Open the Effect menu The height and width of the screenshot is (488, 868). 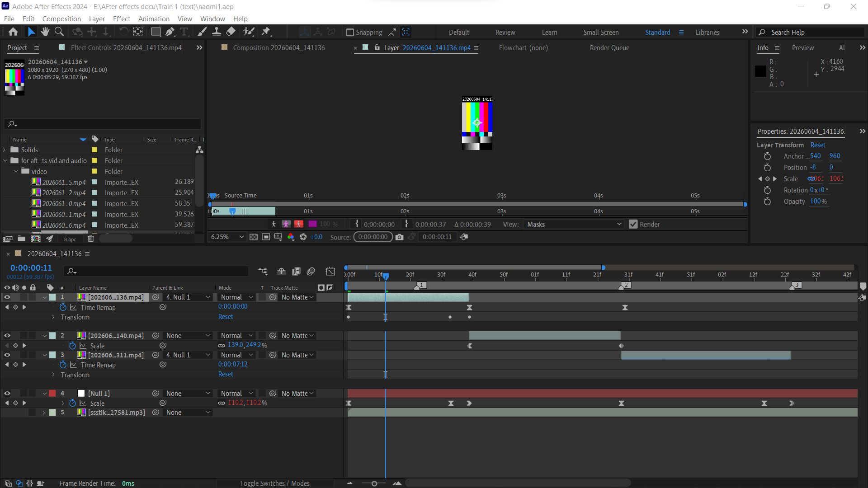coord(122,19)
